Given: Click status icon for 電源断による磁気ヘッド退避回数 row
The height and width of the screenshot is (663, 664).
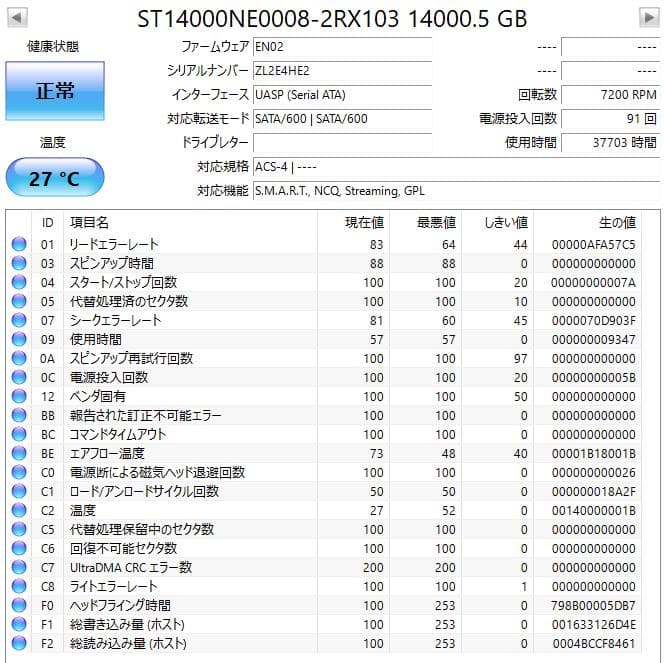Looking at the screenshot, I should [19, 472].
